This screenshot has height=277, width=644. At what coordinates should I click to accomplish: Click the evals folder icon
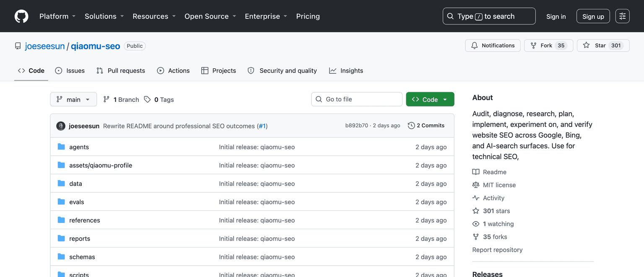point(61,202)
